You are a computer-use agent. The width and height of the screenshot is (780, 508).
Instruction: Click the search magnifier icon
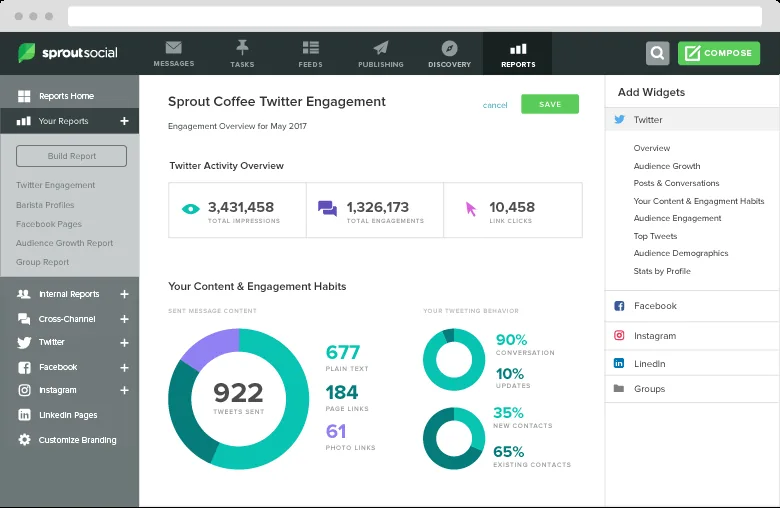click(x=657, y=53)
